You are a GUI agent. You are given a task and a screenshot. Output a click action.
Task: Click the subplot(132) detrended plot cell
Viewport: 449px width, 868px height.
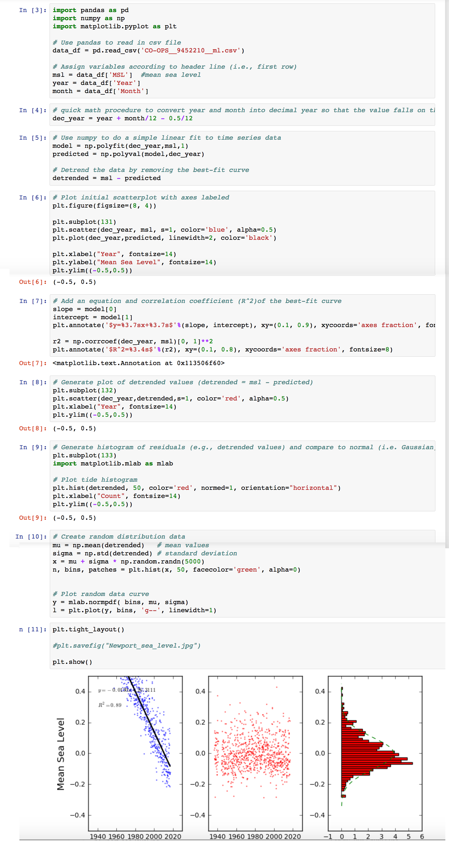tap(242, 398)
